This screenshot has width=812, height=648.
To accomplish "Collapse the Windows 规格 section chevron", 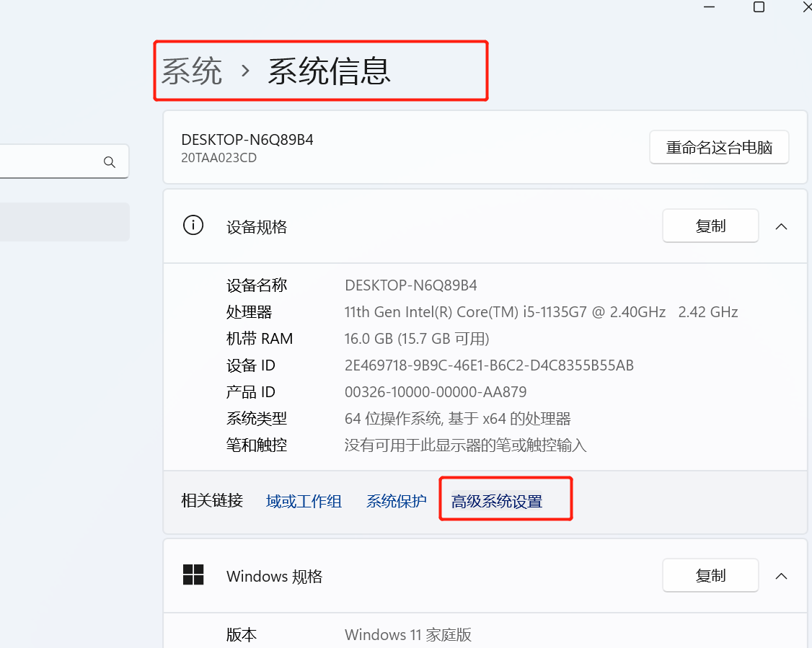I will 781,576.
